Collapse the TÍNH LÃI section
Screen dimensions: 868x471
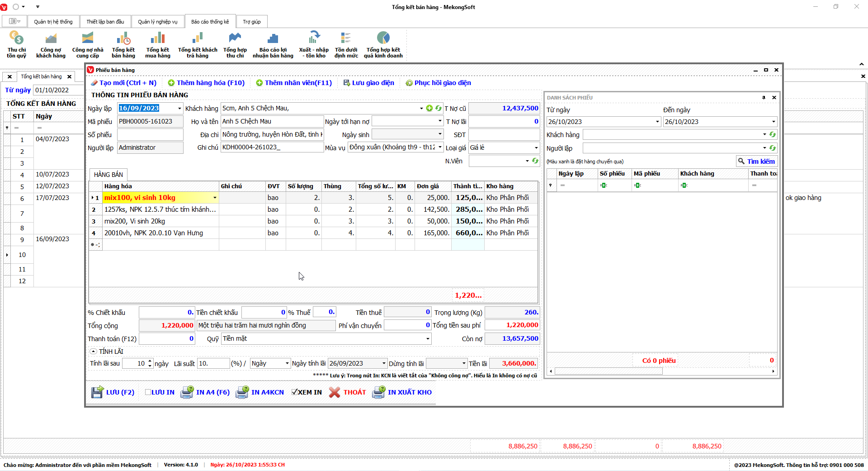[93, 352]
